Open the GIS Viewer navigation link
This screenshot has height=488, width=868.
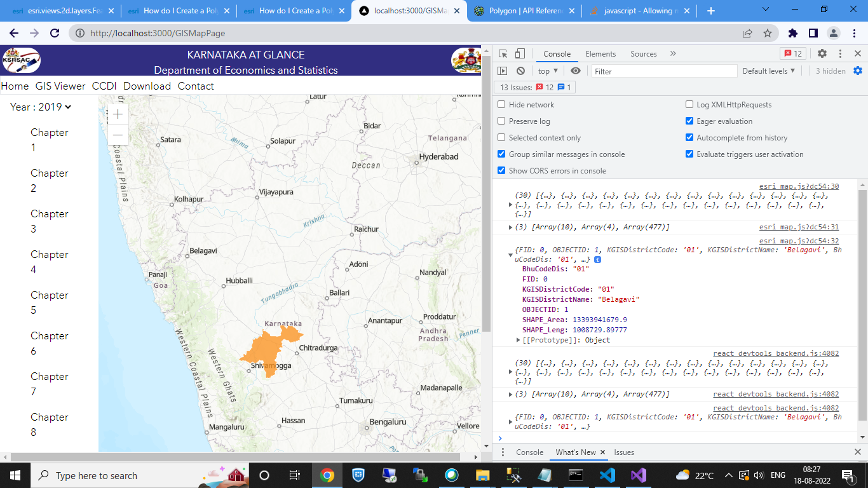tap(61, 86)
